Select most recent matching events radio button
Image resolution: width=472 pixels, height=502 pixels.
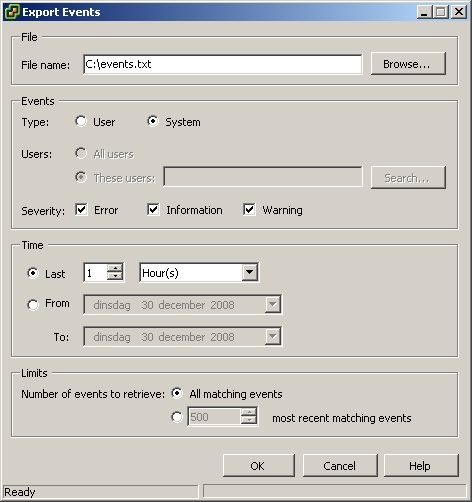[x=177, y=417]
